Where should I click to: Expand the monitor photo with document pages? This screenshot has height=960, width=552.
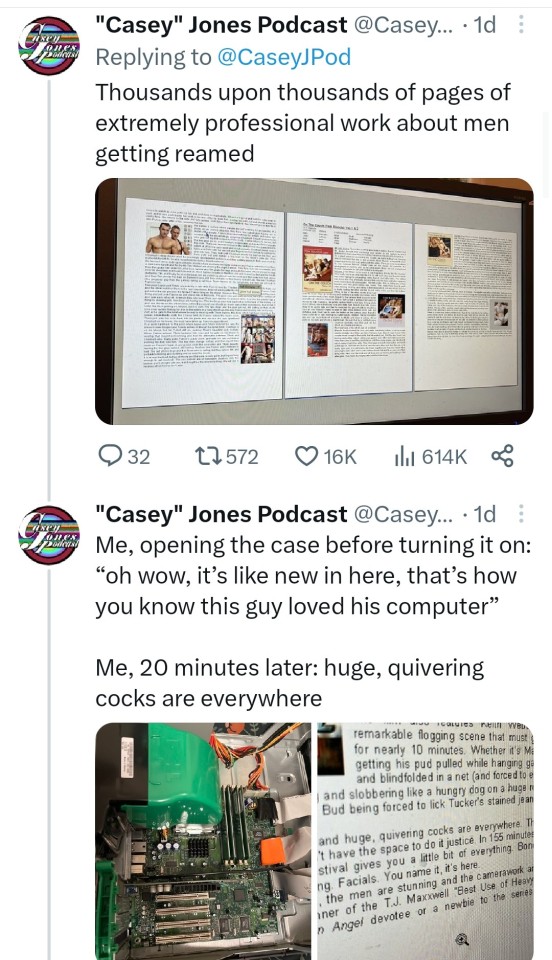(x=314, y=301)
